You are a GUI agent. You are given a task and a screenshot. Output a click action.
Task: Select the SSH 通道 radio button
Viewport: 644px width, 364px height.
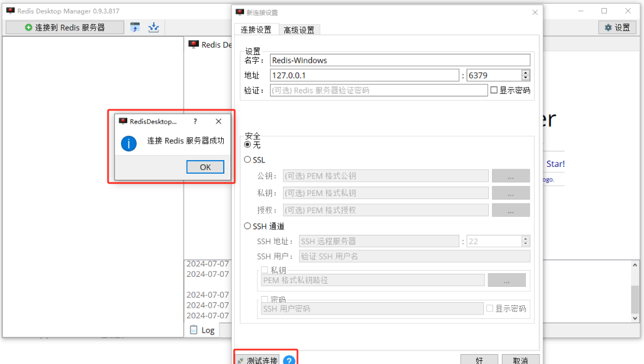(247, 226)
